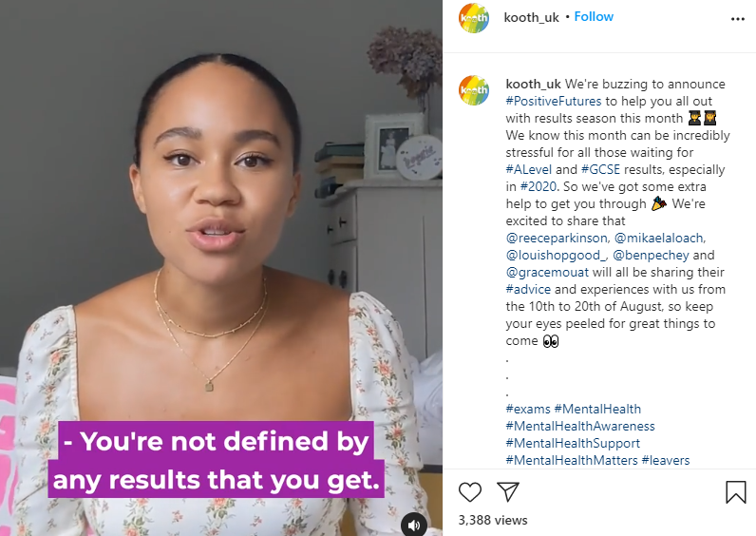Click the kooth_uk avatar beside the caption
This screenshot has width=756, height=536.
point(474,90)
